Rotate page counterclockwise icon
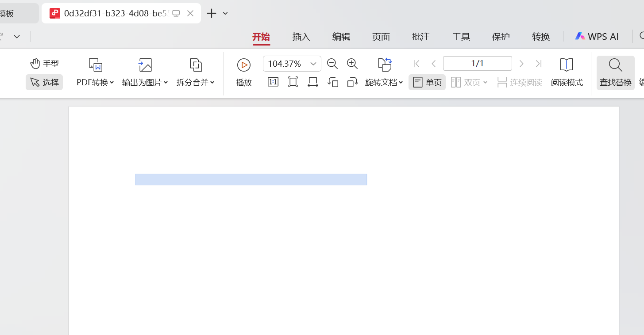 (333, 82)
